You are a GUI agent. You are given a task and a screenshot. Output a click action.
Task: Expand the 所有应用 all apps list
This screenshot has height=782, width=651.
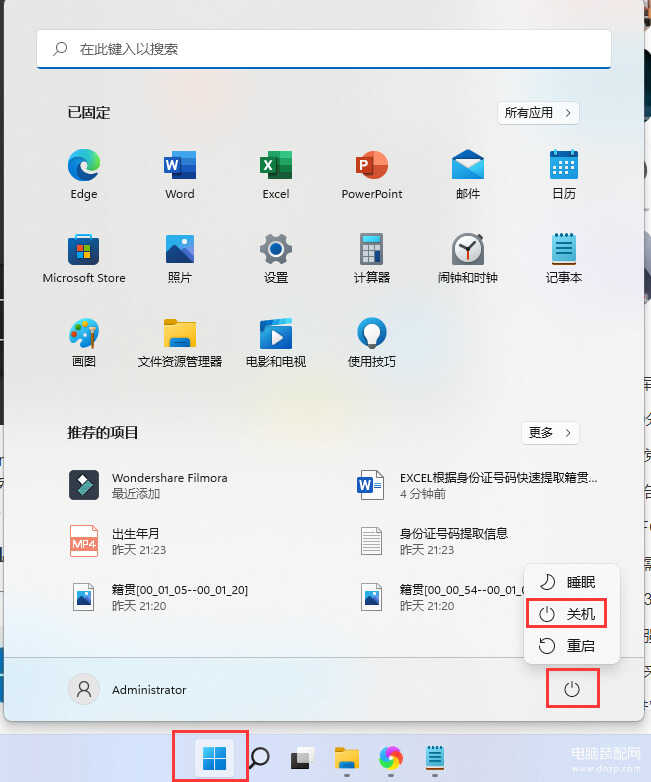(538, 113)
